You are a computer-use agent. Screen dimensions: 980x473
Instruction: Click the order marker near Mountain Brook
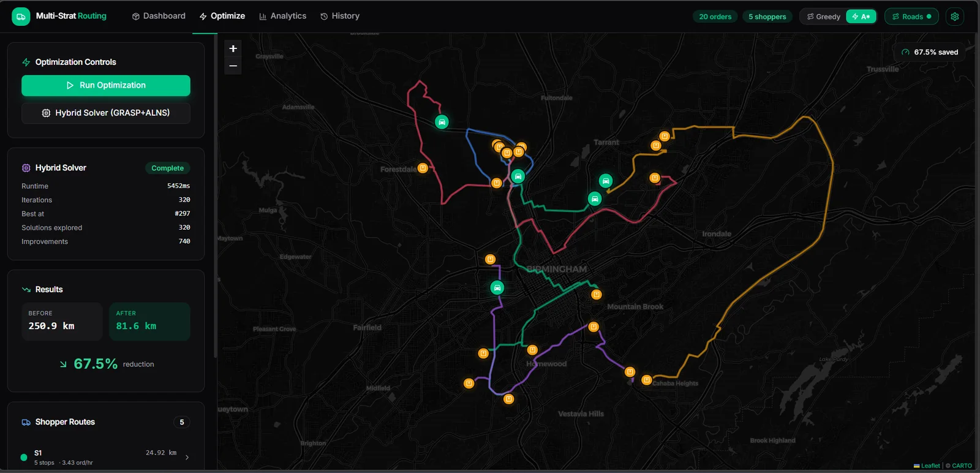(597, 295)
